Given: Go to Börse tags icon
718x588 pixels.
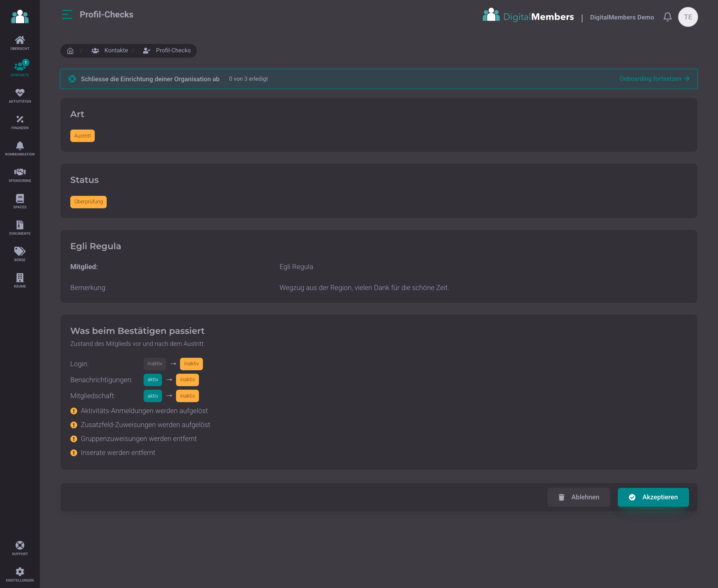Looking at the screenshot, I should pyautogui.click(x=20, y=251).
